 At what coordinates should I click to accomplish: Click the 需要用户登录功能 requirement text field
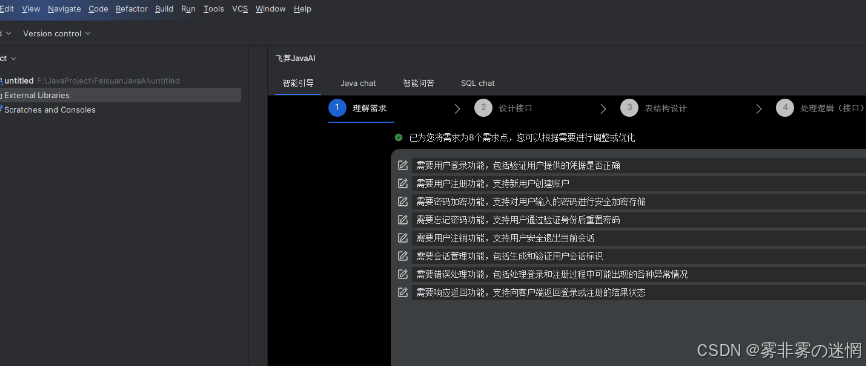point(639,165)
